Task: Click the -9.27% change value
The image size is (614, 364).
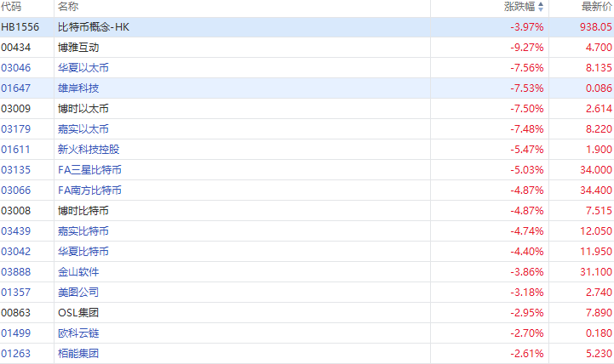Action: click(526, 48)
